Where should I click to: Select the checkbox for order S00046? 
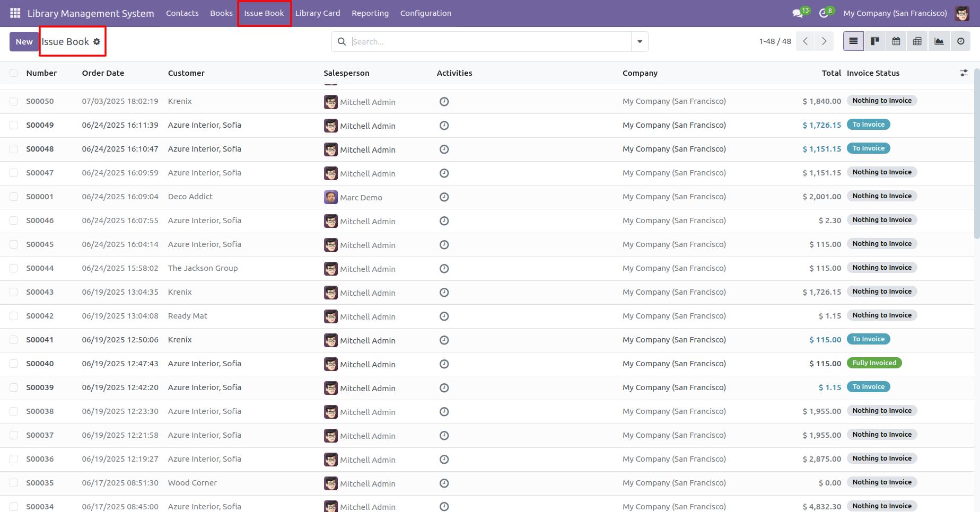click(x=14, y=220)
